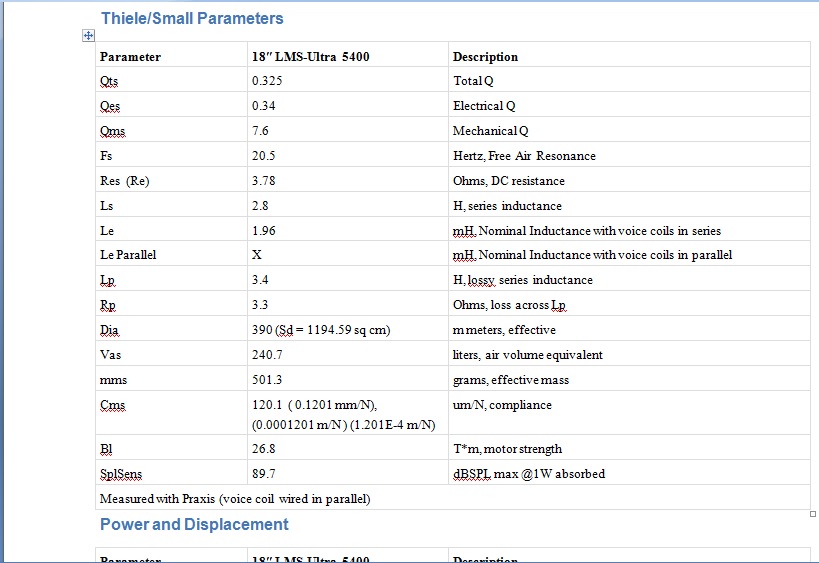Click the 'Rp' parameter cell
Screen dimensions: 819x563
click(x=171, y=303)
